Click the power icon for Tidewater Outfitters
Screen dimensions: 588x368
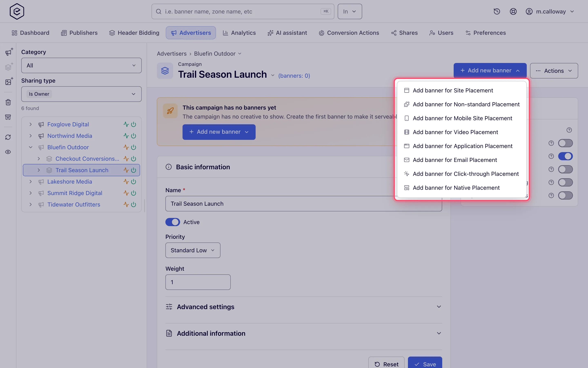click(133, 204)
